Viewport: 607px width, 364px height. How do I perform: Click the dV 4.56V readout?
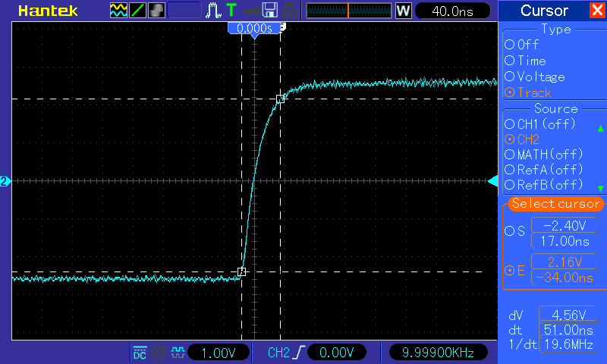point(568,315)
